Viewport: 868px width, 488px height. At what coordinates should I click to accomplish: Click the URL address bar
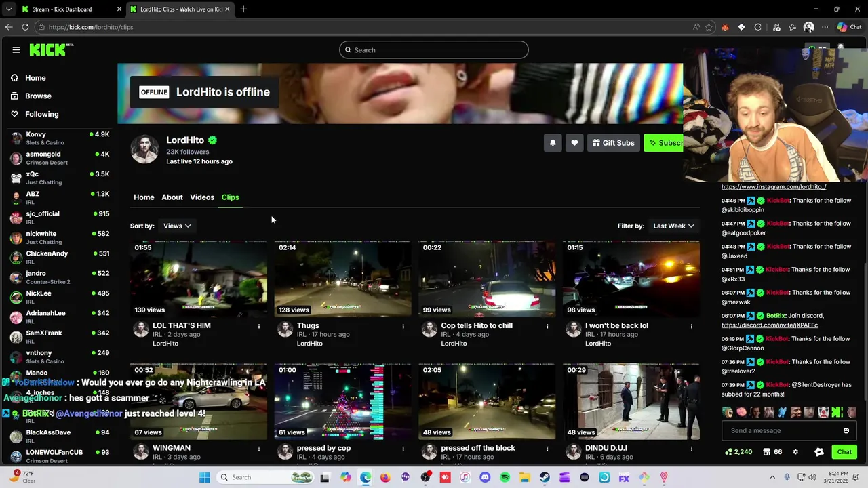(x=366, y=27)
